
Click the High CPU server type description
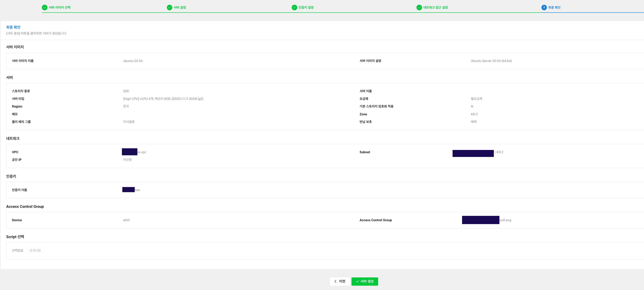pos(163,99)
